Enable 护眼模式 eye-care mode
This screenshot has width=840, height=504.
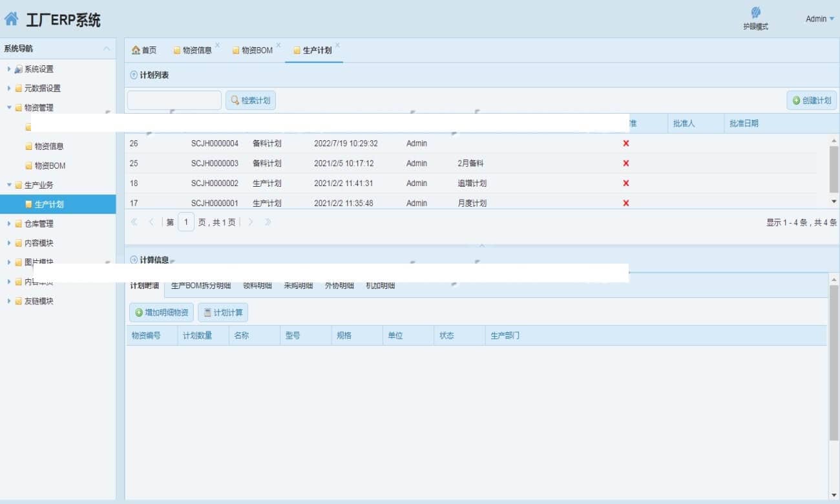click(755, 18)
